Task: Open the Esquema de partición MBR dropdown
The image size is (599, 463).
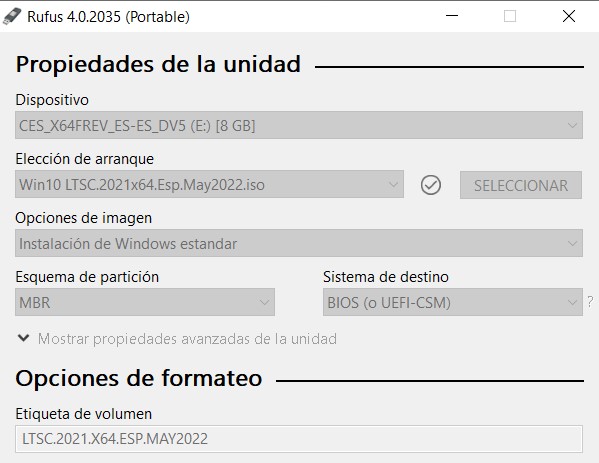Action: click(x=145, y=302)
